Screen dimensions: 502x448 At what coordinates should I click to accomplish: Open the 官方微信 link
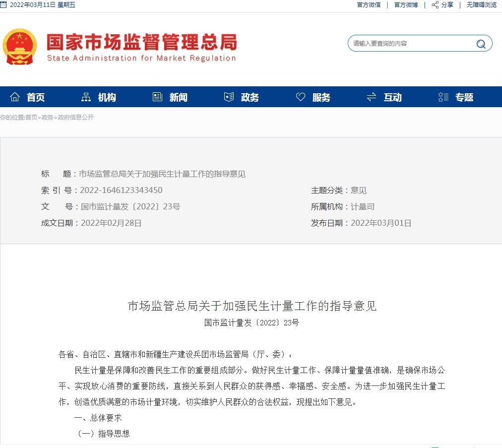coord(369,5)
